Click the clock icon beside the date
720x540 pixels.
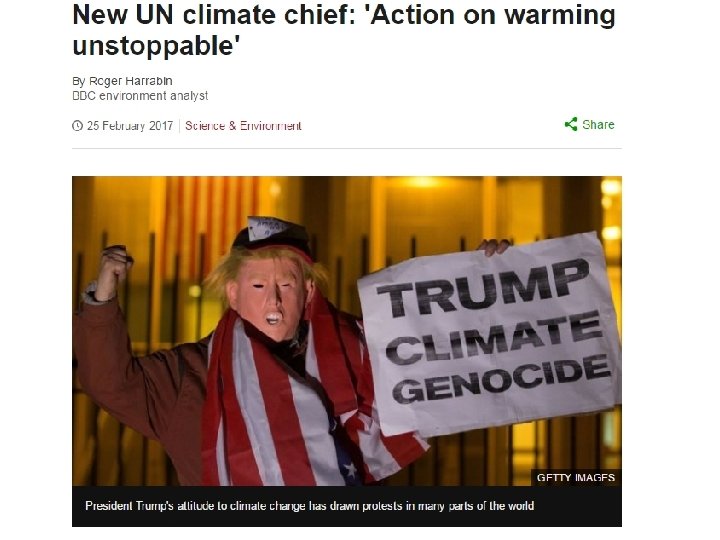pyautogui.click(x=77, y=126)
